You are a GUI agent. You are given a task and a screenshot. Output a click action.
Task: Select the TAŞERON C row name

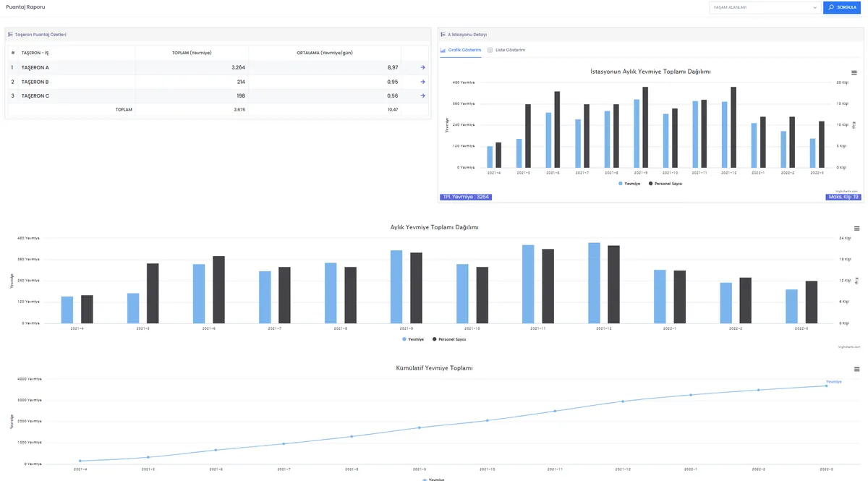(35, 95)
